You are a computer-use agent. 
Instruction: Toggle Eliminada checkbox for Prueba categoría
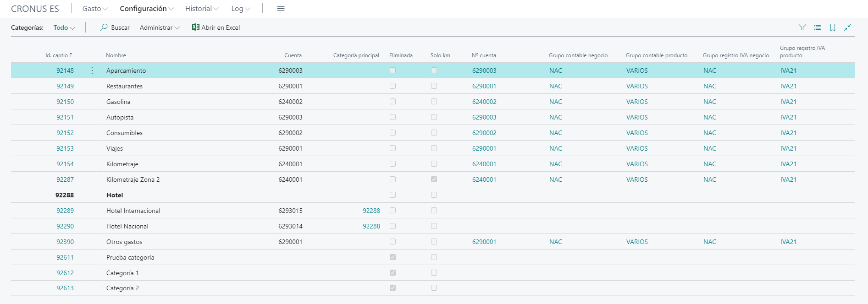coord(393,257)
